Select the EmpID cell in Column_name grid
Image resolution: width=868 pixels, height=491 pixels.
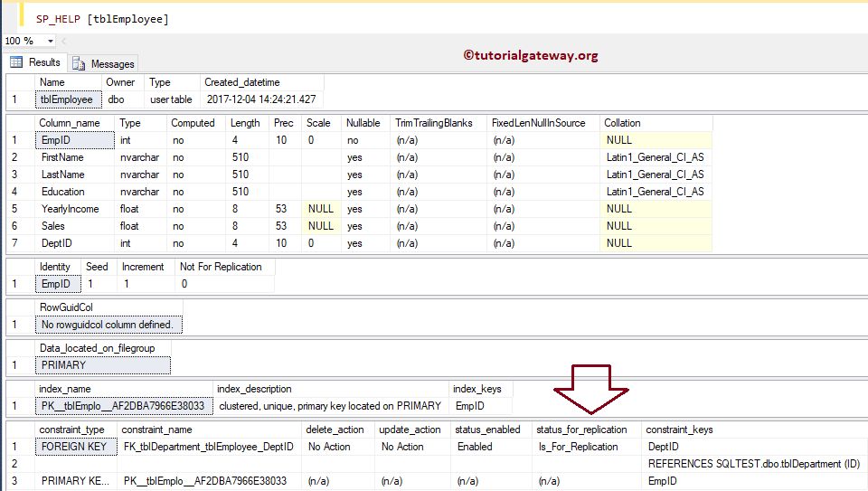(x=75, y=140)
